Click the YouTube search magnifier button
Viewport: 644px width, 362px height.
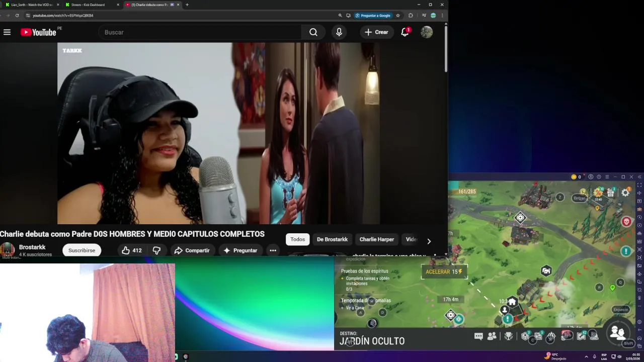tap(313, 32)
